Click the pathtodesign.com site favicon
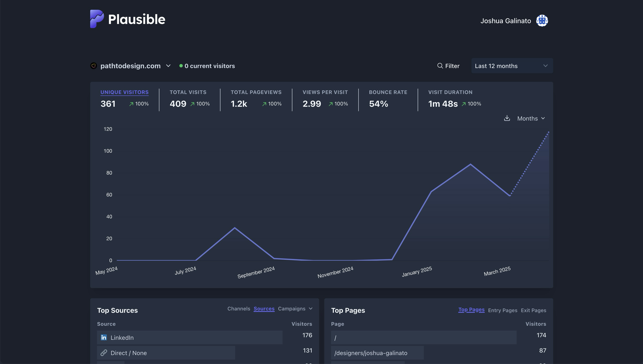This screenshot has width=643, height=364. (94, 66)
